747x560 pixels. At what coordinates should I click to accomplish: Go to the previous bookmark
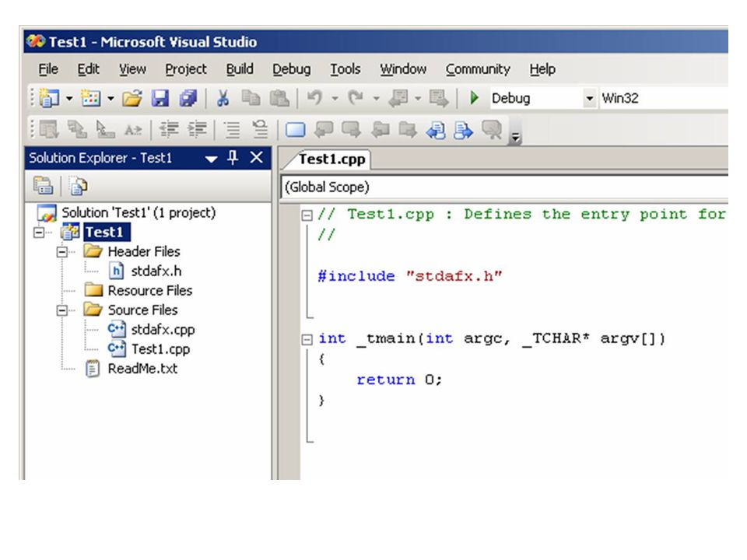point(324,130)
